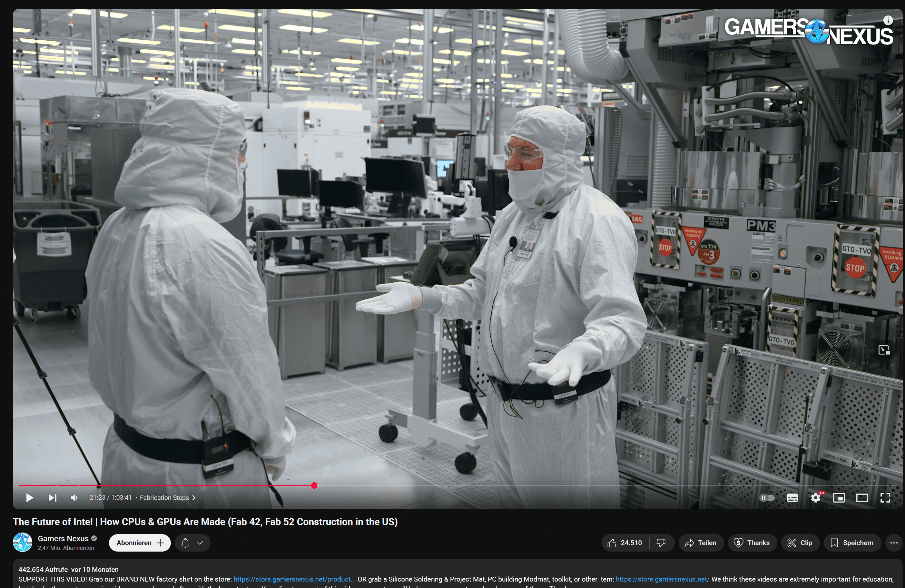The width and height of the screenshot is (905, 588).
Task: Toggle the autoplay switch
Action: [x=767, y=497]
